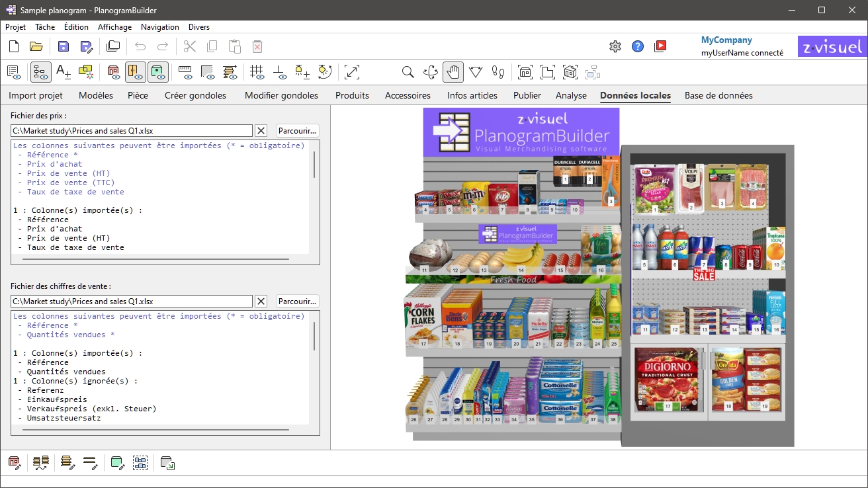Switch to the Créer gondoles tab
This screenshot has height=488, width=868.
pyautogui.click(x=195, y=95)
